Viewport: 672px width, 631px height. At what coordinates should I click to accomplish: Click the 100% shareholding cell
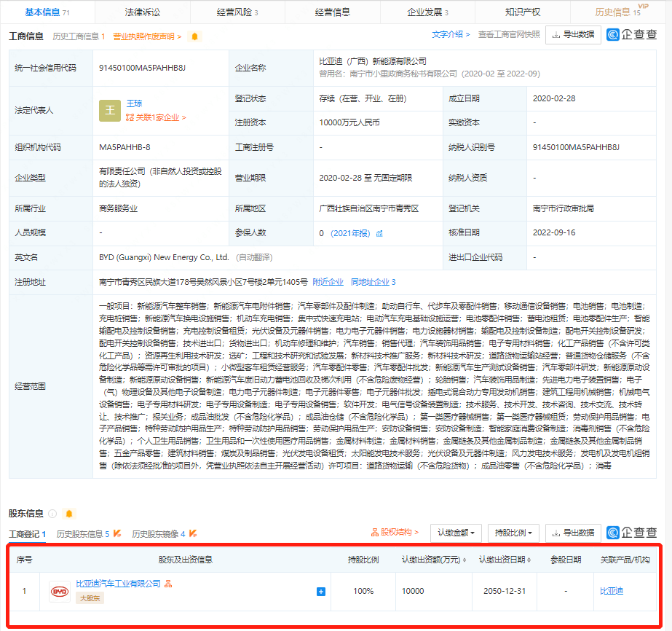363,591
